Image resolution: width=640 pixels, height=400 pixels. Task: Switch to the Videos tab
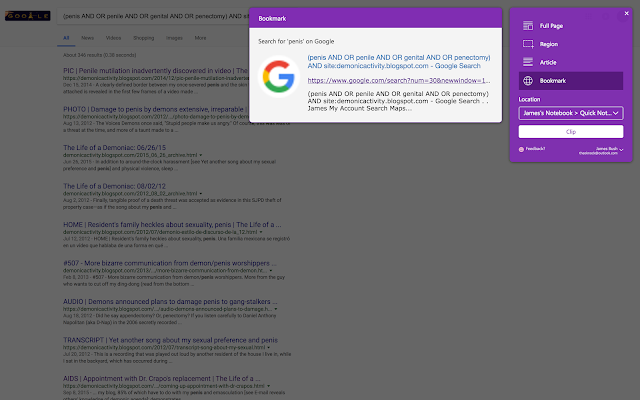[x=113, y=38]
